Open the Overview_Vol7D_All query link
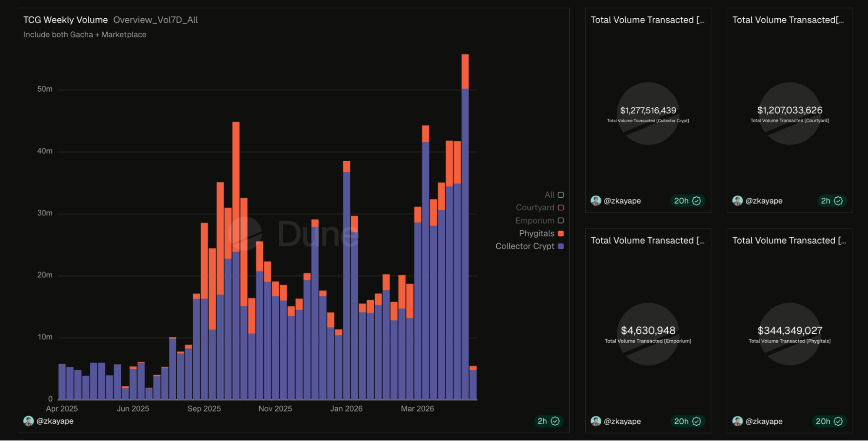The height and width of the screenshot is (441, 868). point(155,20)
